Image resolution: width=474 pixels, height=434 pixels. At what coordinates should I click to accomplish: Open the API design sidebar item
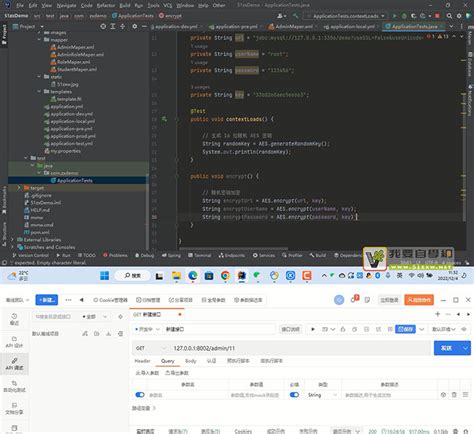[x=14, y=342]
